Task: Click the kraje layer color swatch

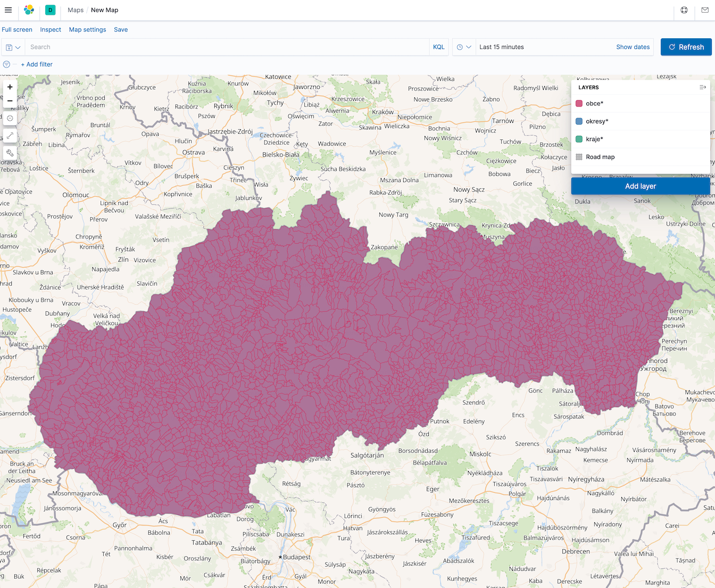Action: 579,139
